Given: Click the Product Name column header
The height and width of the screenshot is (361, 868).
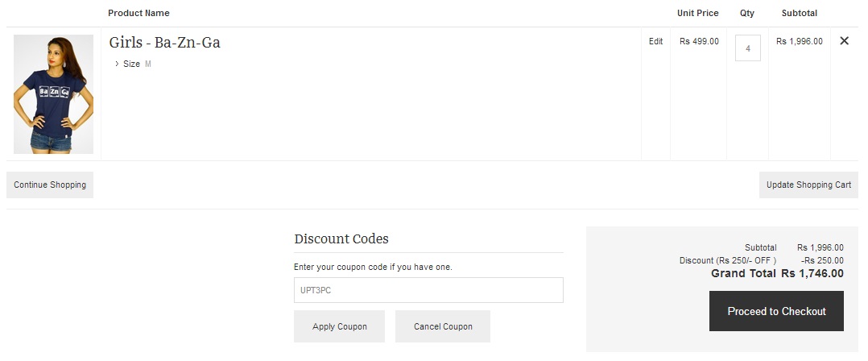Looking at the screenshot, I should click(x=138, y=13).
